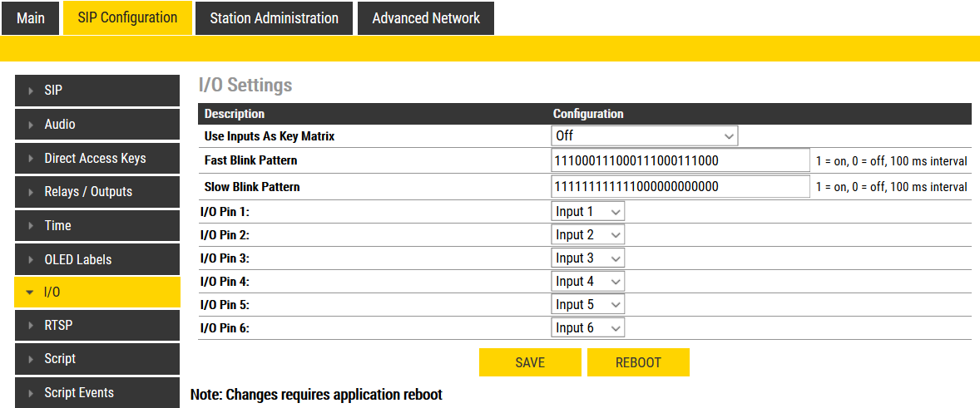Viewport: 980px width, 408px height.
Task: Open Relays / Outputs settings
Action: point(97,192)
